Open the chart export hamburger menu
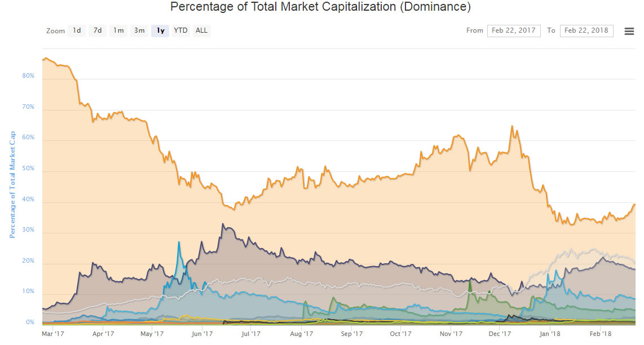Image resolution: width=644 pixels, height=345 pixels. click(629, 31)
